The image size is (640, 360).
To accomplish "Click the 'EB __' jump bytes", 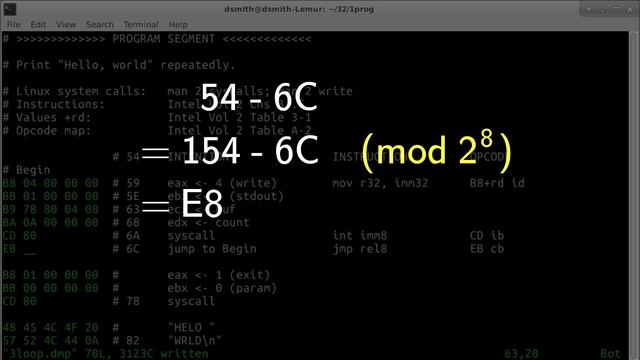I will click(19, 249).
